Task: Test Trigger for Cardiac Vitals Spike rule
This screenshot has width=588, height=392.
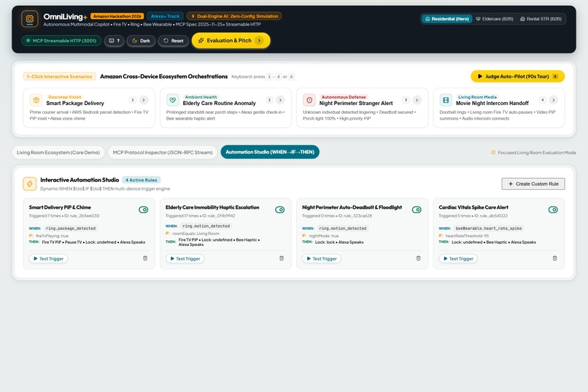Action: click(458, 258)
